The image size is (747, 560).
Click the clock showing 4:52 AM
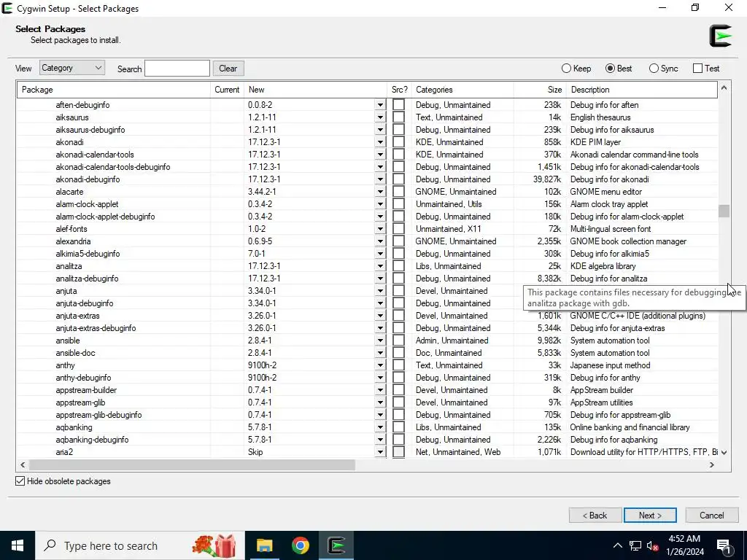click(684, 539)
